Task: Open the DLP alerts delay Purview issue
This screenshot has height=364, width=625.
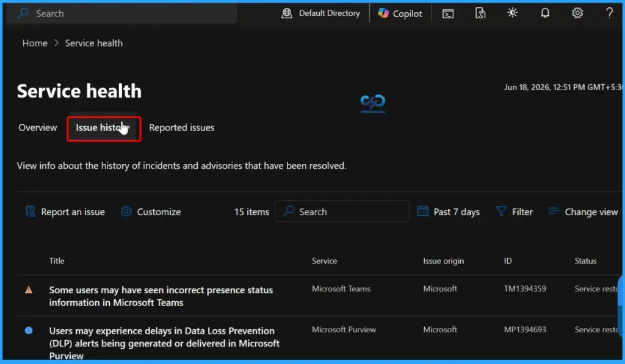Action: point(164,343)
